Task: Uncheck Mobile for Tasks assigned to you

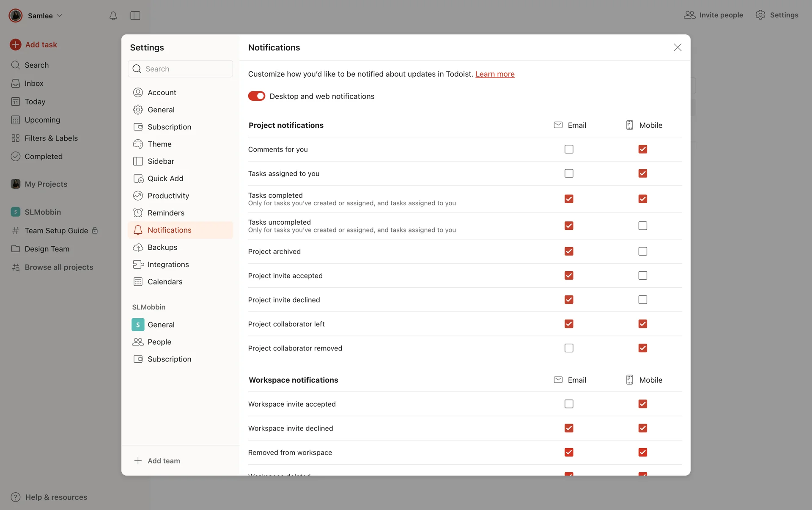Action: 642,174
